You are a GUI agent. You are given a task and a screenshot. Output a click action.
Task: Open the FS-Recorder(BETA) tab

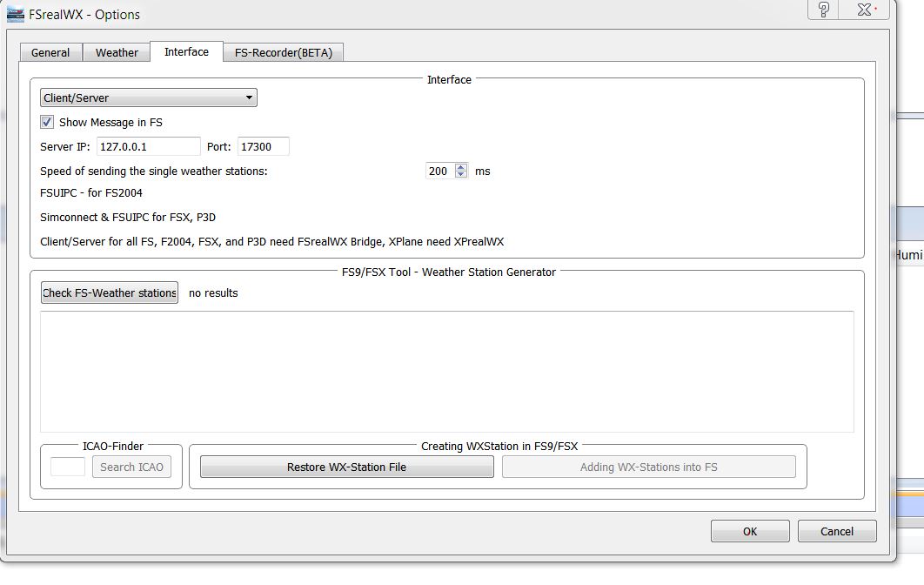[284, 52]
